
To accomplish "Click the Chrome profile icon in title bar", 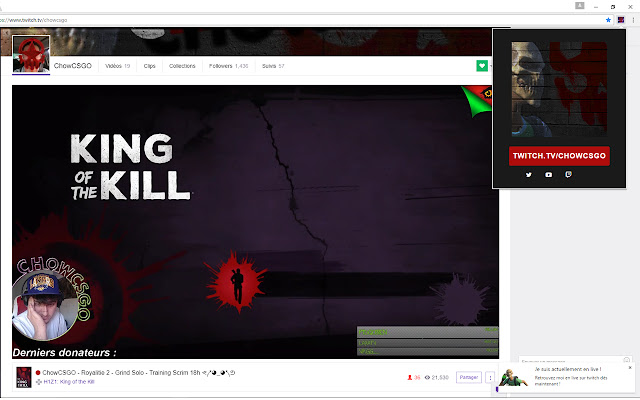I will coord(580,6).
